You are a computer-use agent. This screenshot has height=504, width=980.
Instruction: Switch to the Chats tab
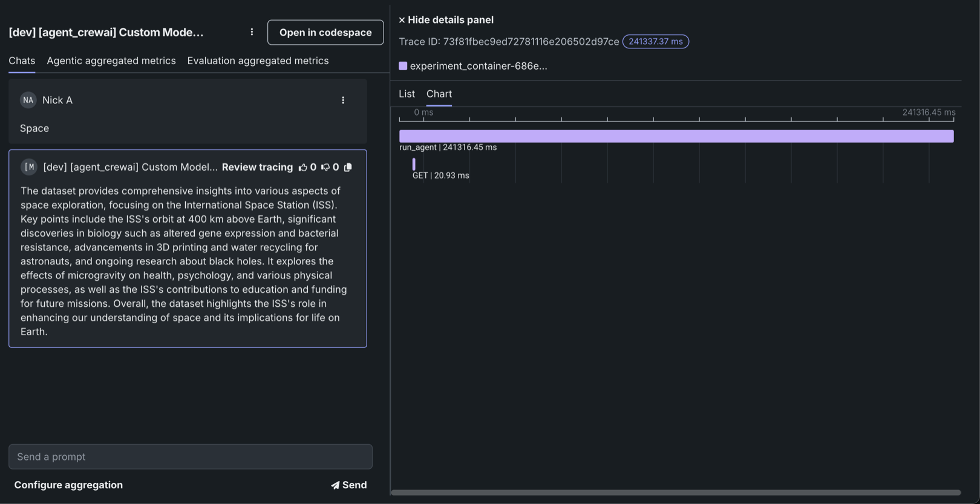click(x=22, y=61)
